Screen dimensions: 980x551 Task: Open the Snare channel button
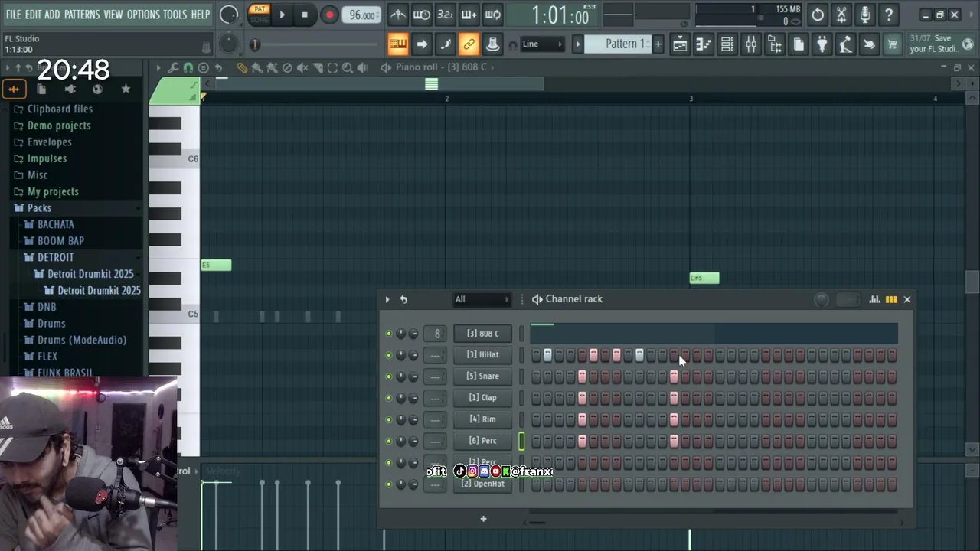482,377
